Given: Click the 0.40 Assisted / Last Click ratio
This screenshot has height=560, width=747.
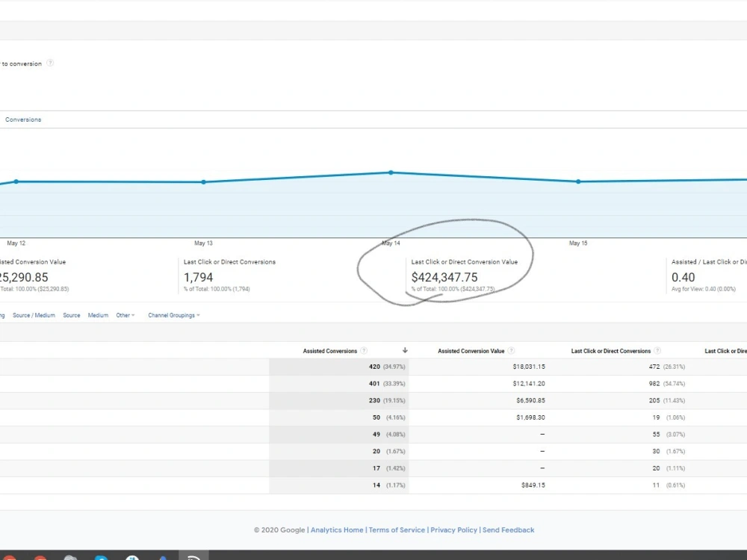Looking at the screenshot, I should click(x=684, y=277).
